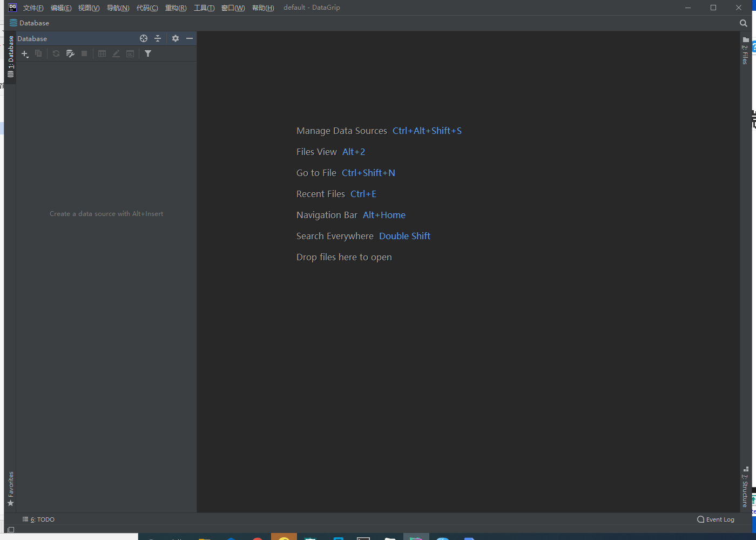Close the DataGrip window
Screen dimensions: 756x540
click(739, 8)
